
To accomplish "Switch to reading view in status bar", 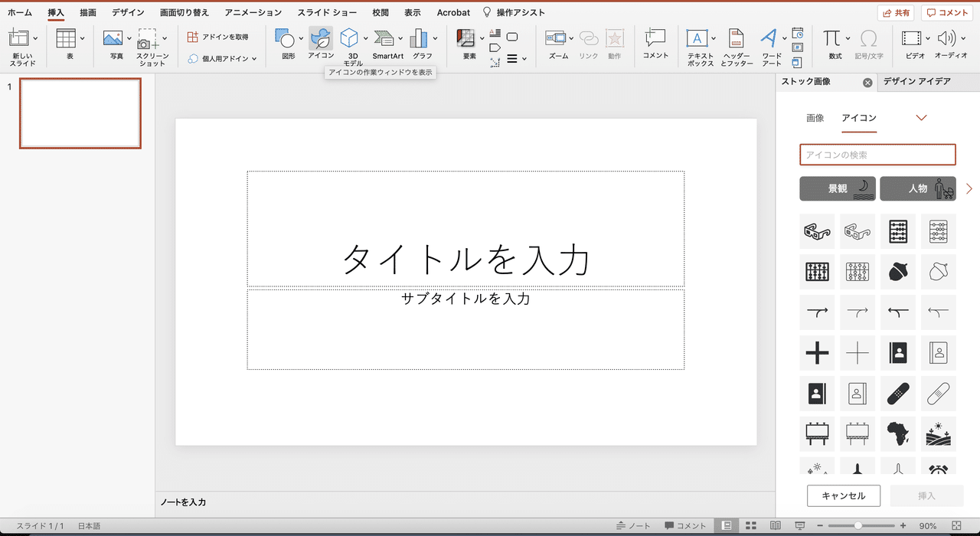I will click(776, 526).
